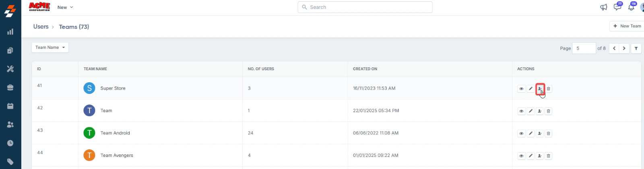Click the date 16/11/2023 11:53 AM
This screenshot has height=169, width=644.
[374, 88]
